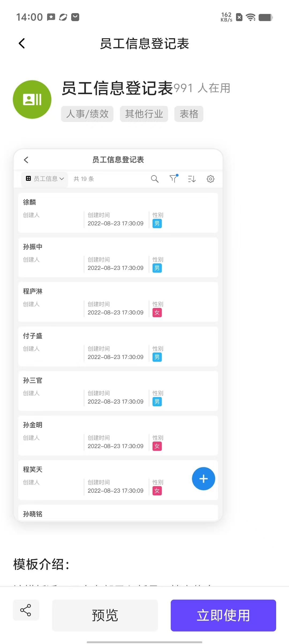Open the 付子盛 record card

[x=118, y=346]
